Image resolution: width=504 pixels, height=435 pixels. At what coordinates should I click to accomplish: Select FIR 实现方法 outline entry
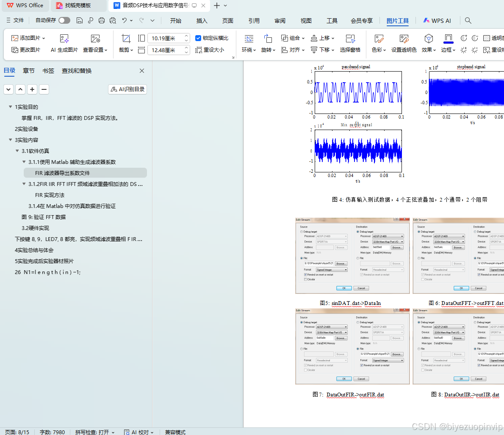(x=50, y=195)
